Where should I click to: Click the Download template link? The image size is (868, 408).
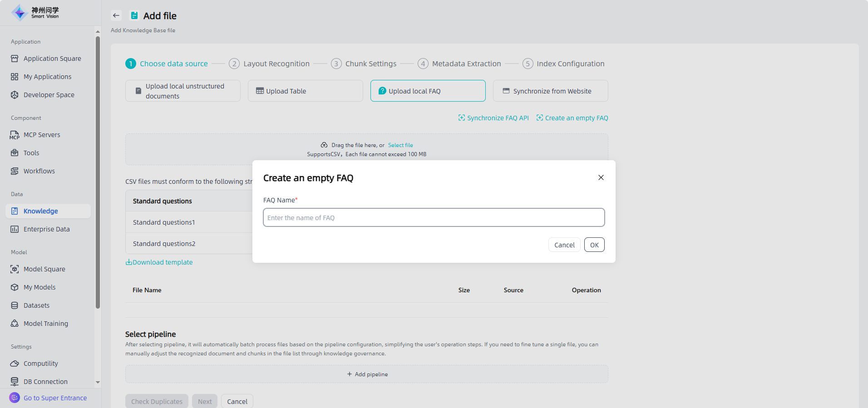(x=159, y=262)
